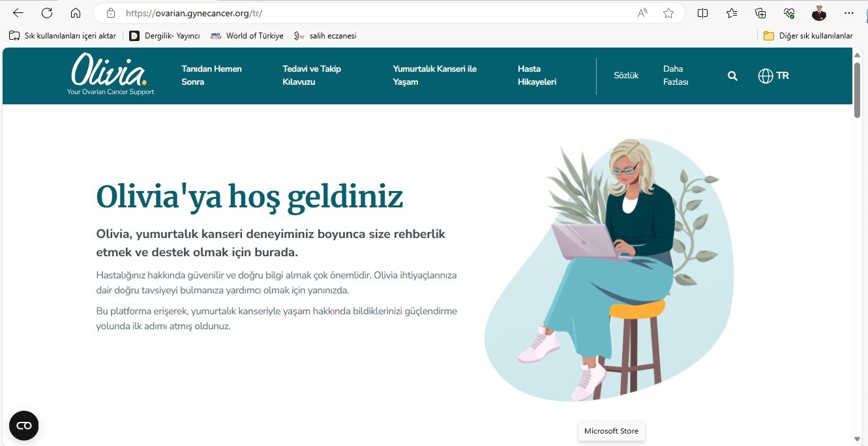Image resolution: width=868 pixels, height=446 pixels.
Task: Click the bold subtitle starting "Olivia, yumurtalık kanseri"
Action: [271, 243]
